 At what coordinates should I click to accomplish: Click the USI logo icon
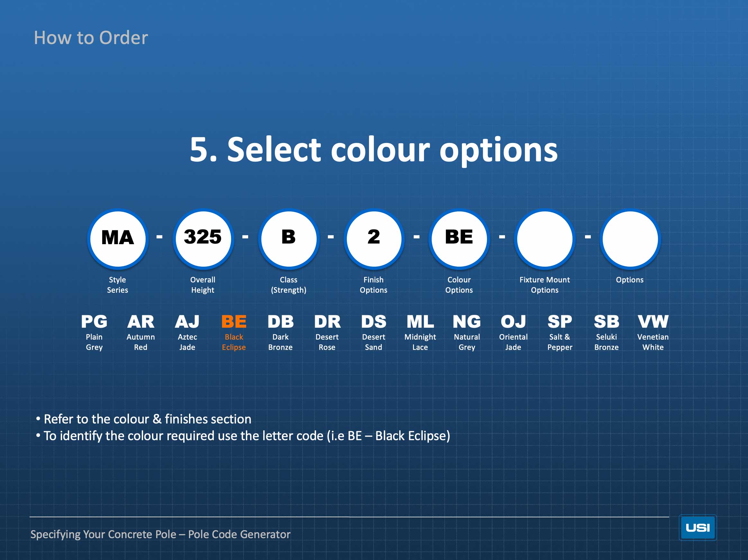(697, 527)
